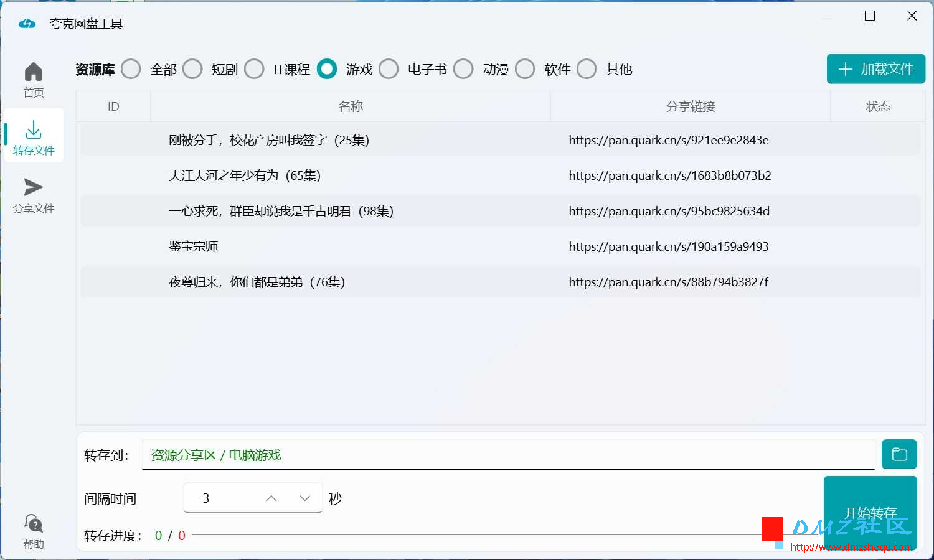Open the 分享文件 sidebar section
This screenshot has width=934, height=560.
click(x=34, y=196)
